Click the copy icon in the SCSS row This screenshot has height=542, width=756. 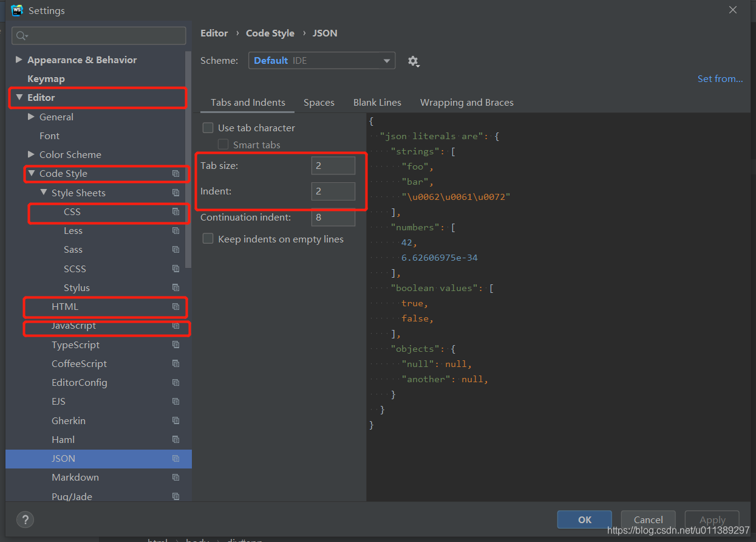tap(175, 269)
